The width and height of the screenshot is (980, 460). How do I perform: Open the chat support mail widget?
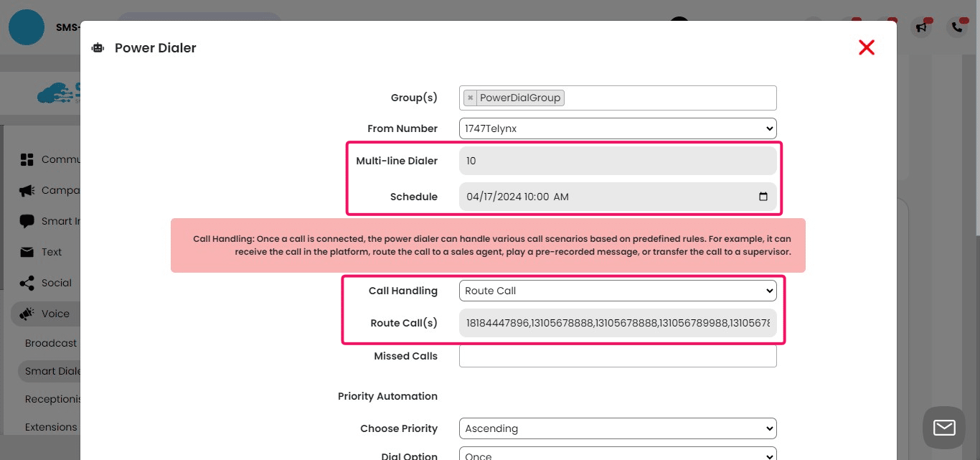pos(943,428)
